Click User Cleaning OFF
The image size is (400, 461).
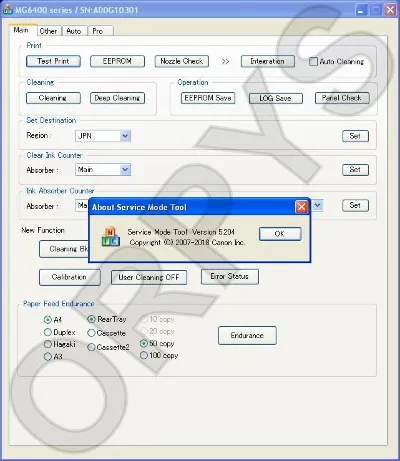[149, 277]
